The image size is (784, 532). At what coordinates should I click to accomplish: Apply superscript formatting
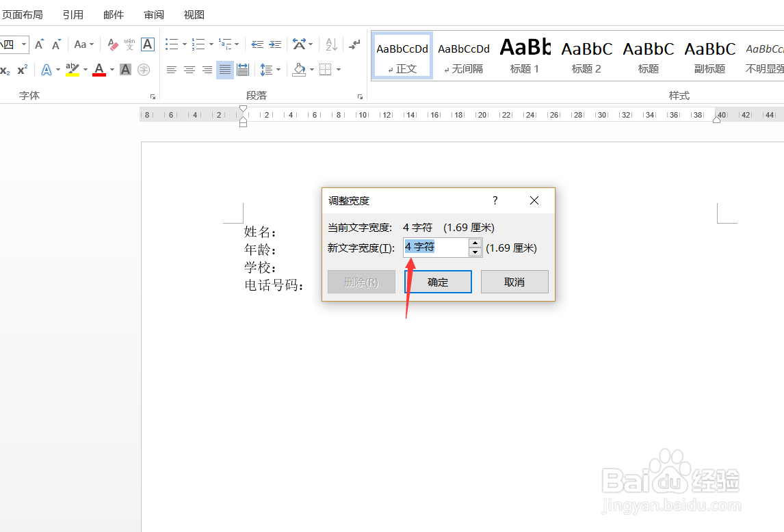[23, 69]
